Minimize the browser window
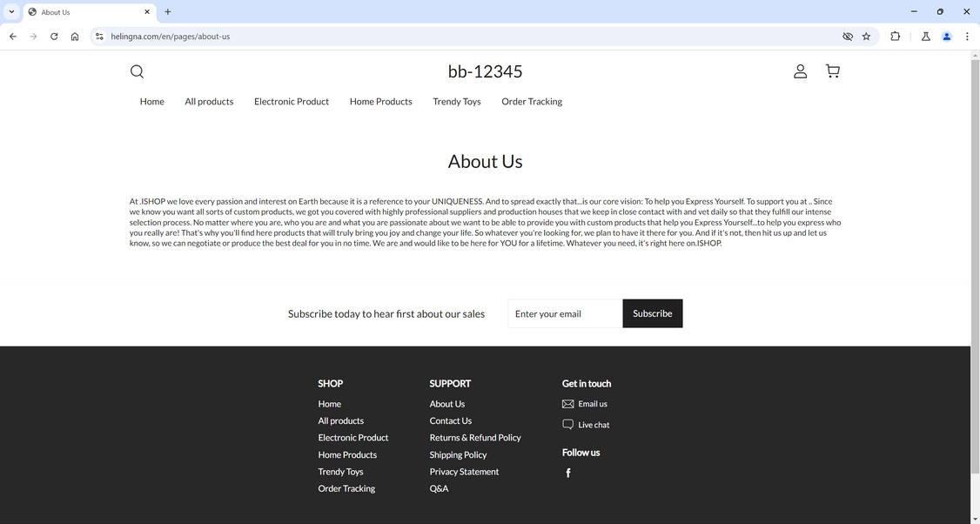The image size is (980, 524). [x=914, y=12]
